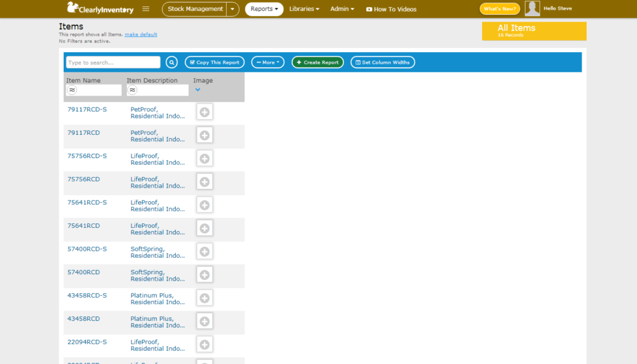Add image for item 43458RCD
Screen dimensions: 637x364
[204, 321]
